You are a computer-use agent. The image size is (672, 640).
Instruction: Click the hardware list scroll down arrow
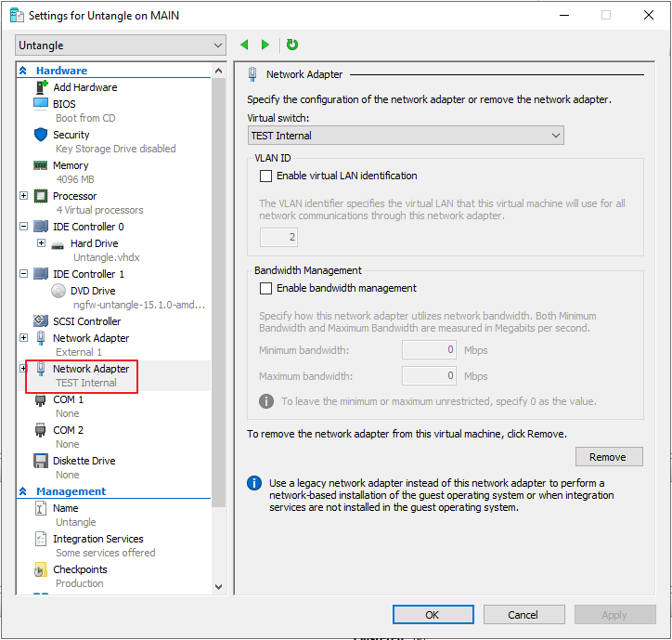click(218, 587)
